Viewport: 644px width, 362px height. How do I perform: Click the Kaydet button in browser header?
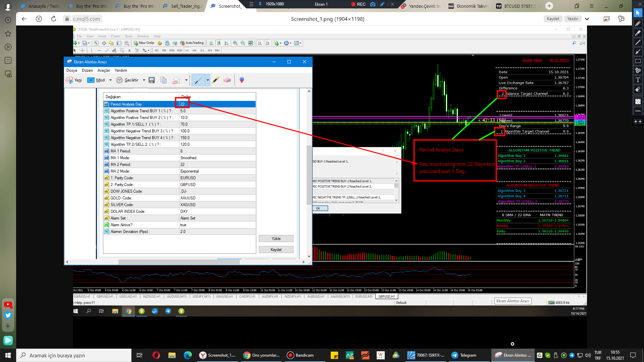(553, 19)
